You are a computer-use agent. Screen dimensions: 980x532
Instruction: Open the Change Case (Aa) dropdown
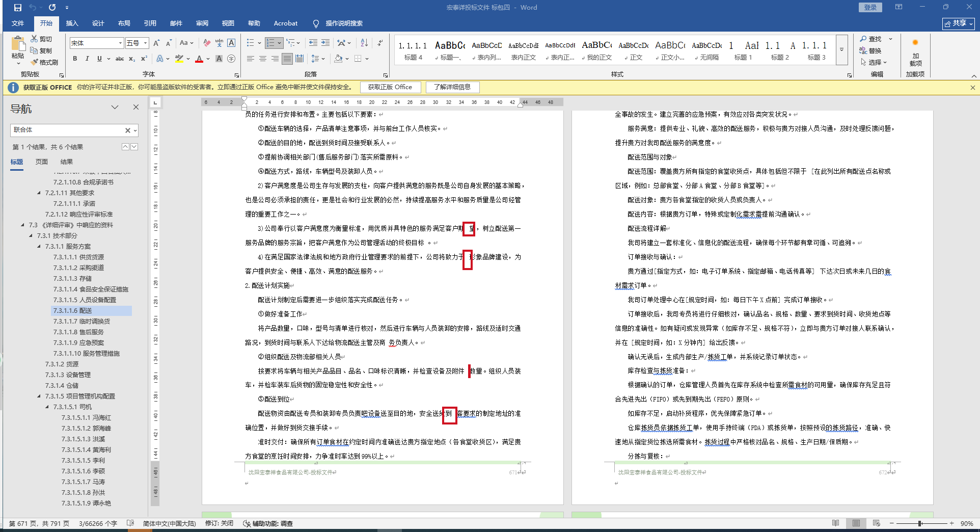[186, 43]
